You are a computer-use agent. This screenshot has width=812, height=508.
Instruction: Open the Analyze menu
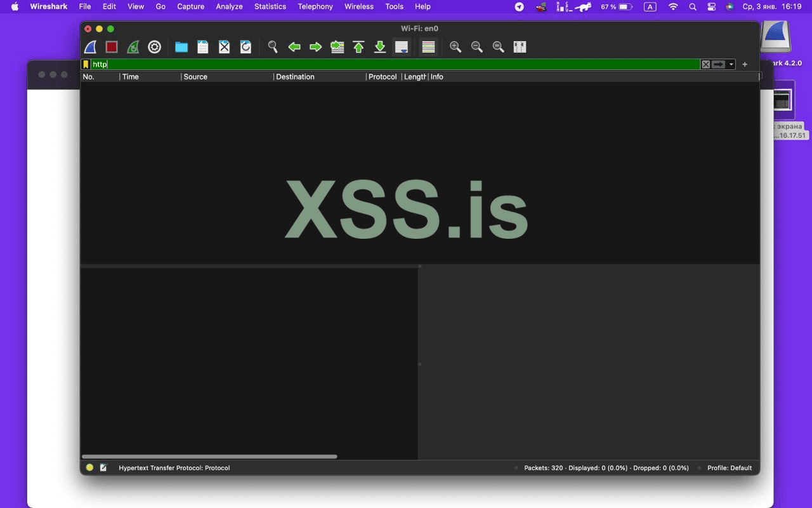pos(229,6)
